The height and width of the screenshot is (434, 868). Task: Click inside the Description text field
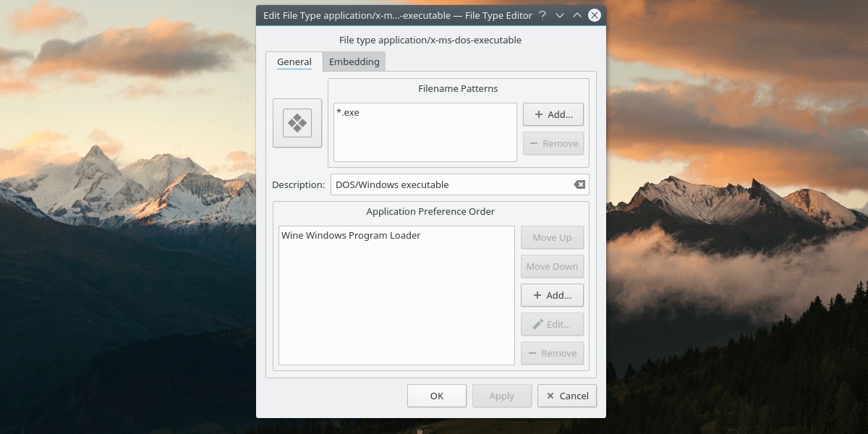coord(434,184)
